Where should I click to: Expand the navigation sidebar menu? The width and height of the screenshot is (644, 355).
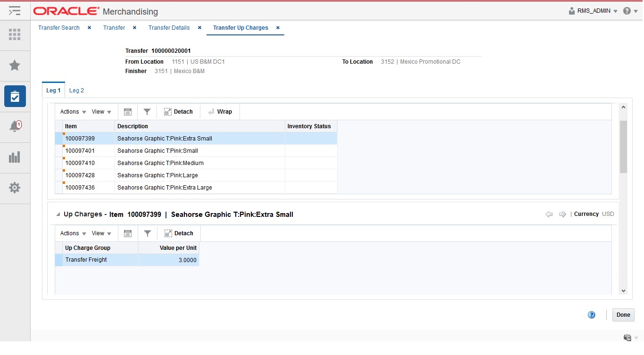pos(15,10)
